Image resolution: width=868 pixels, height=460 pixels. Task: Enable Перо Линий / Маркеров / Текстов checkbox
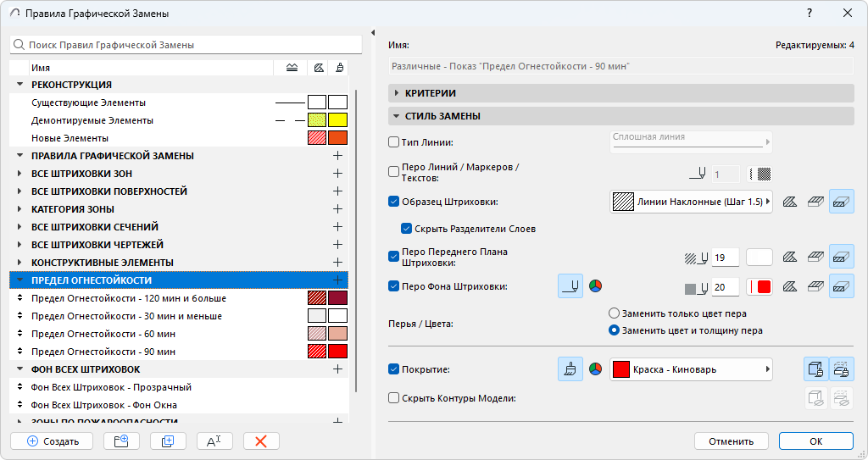pos(393,172)
